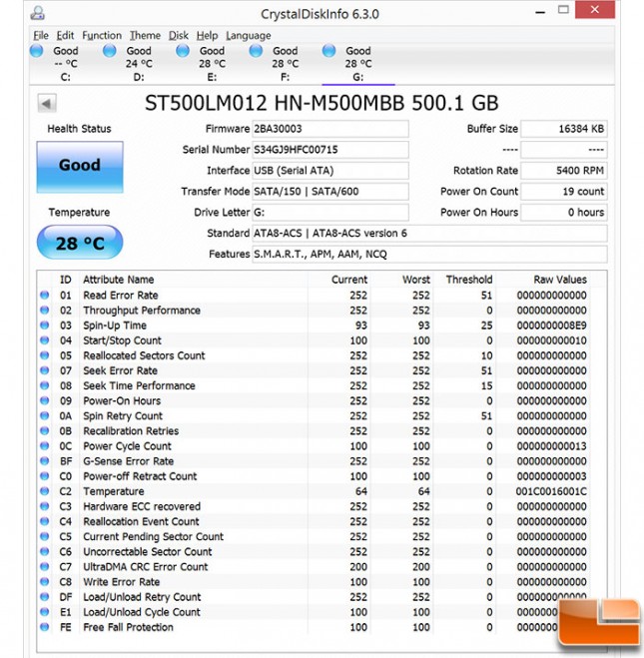Click status dot for Current Pending Sector Count

pos(45,537)
